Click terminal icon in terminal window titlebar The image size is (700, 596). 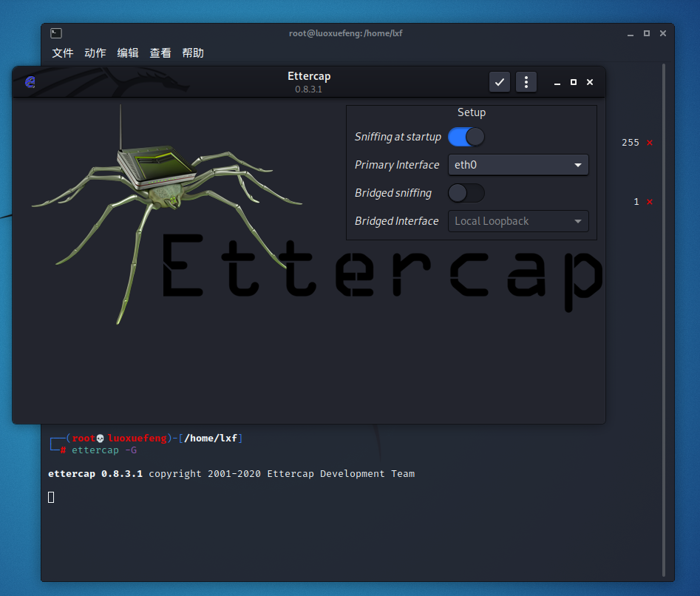(x=56, y=33)
